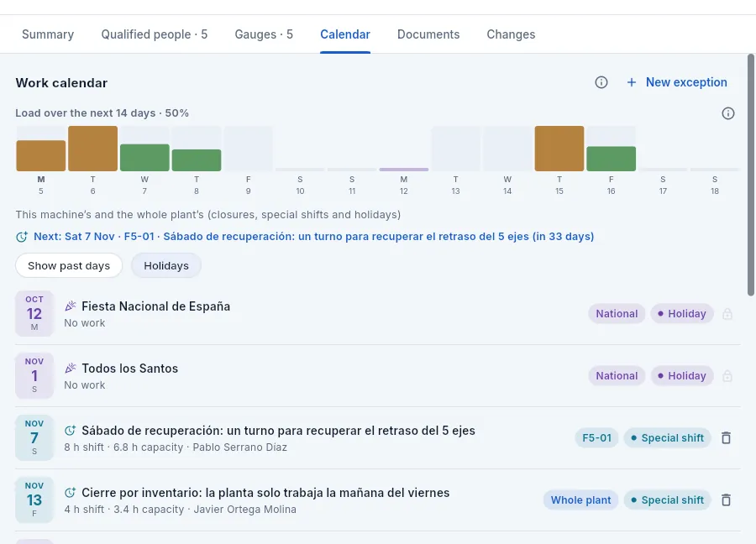Select the Tuesday 13 load column
Screen dimensions: 756x544
pos(455,149)
